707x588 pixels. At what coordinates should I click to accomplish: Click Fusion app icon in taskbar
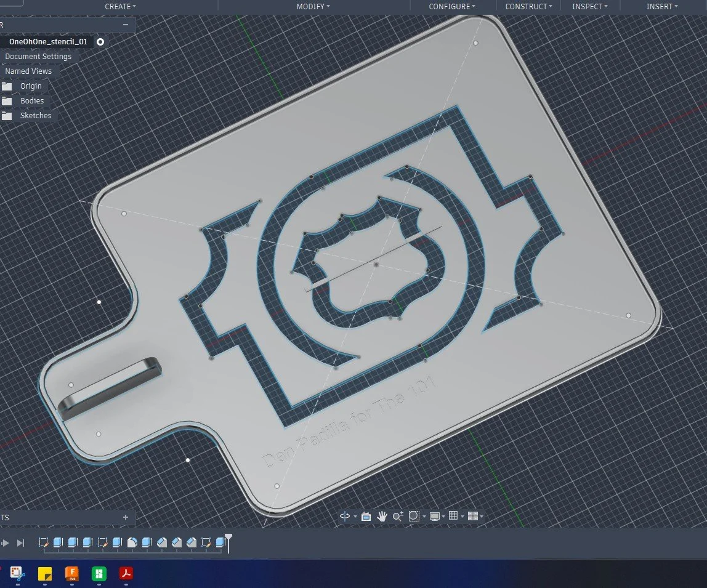(x=72, y=574)
